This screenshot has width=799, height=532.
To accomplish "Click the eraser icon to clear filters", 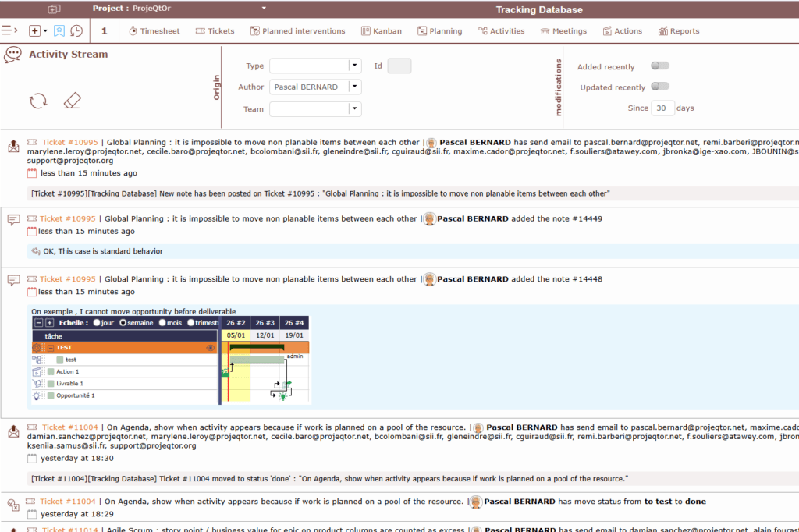I will 72,101.
